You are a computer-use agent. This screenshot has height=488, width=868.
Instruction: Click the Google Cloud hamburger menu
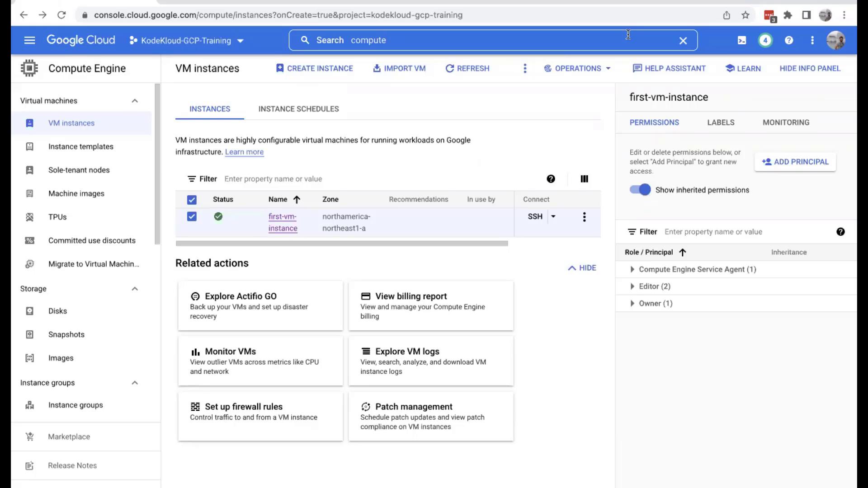(x=29, y=41)
